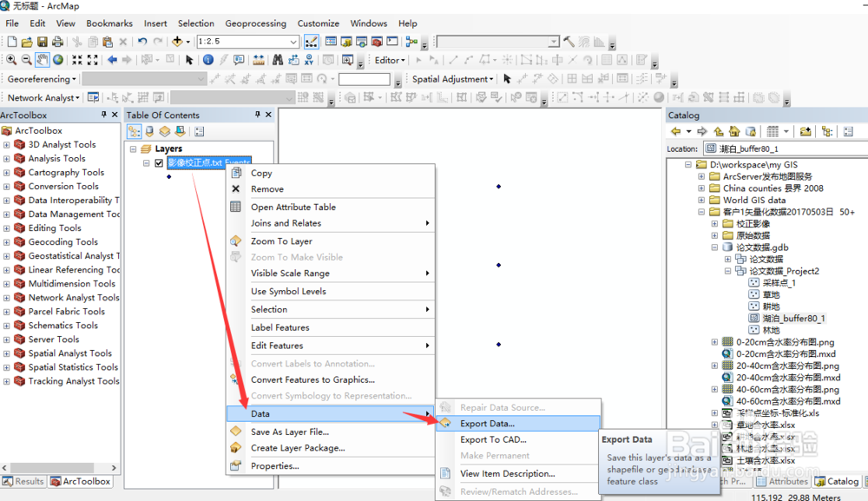Switch TOC to List By Drawing Order

coord(134,131)
